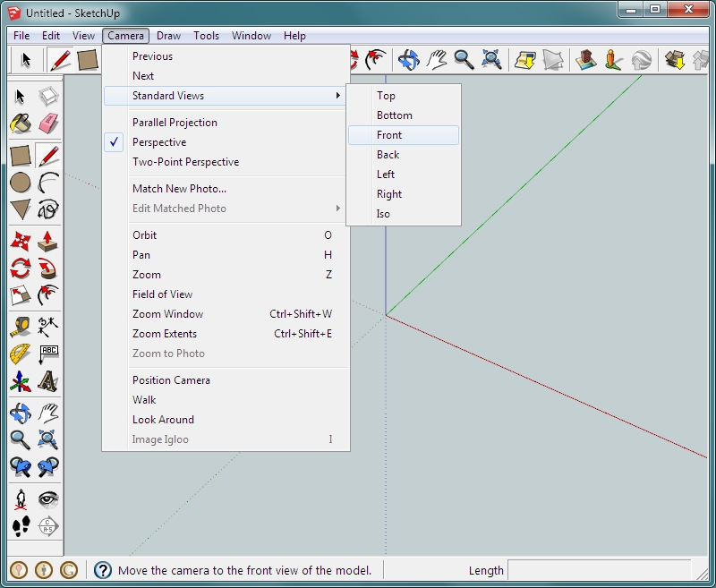Select the Push/Pull tool
The width and height of the screenshot is (716, 588).
point(48,242)
